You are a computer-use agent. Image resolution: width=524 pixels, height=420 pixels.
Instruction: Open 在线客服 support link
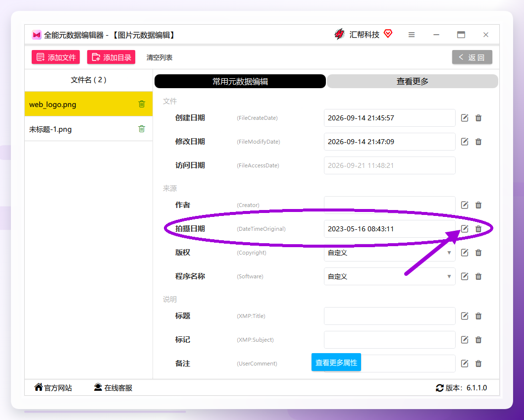113,388
